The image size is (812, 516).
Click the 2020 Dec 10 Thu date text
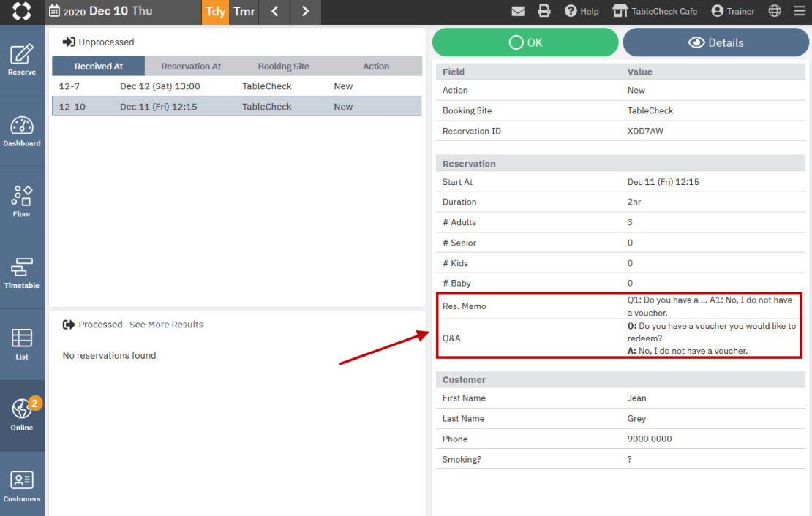click(x=108, y=11)
